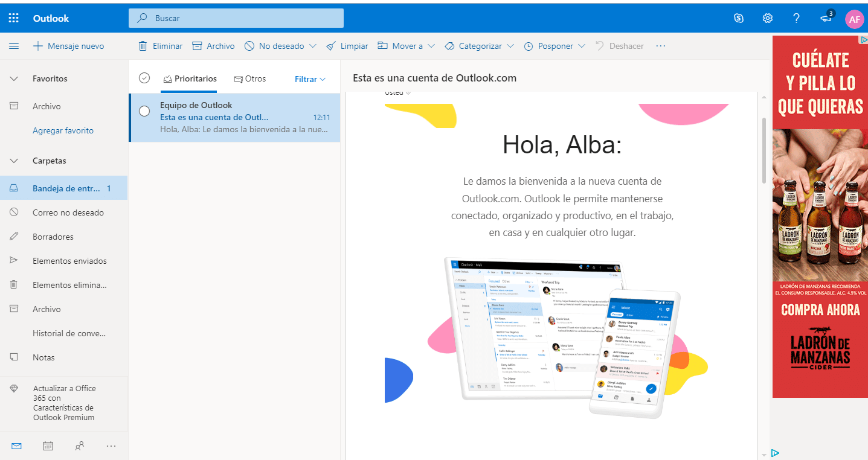This screenshot has width=868, height=460.
Task: Click the Deshacer undo button
Action: pos(619,46)
